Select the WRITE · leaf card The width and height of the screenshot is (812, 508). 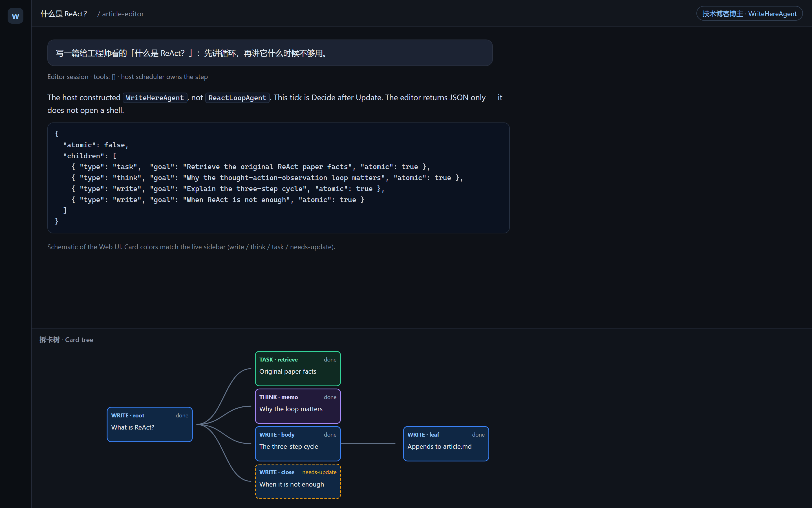[446, 444]
